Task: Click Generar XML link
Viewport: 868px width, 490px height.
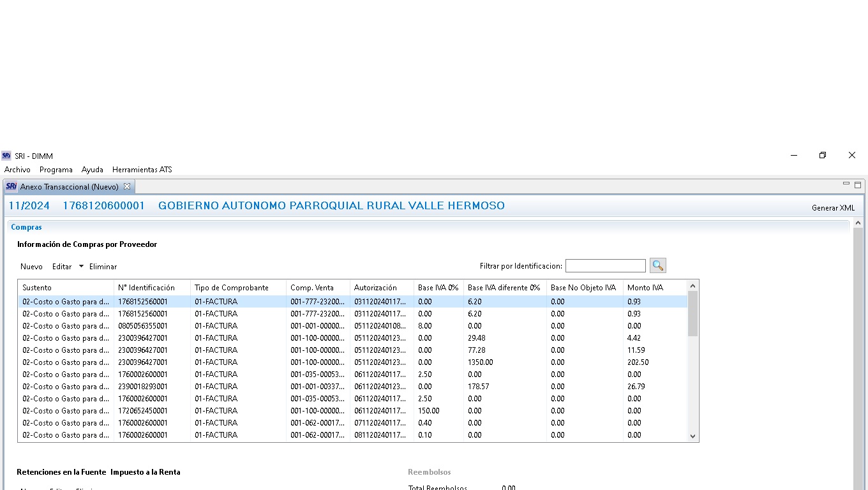Action: (x=832, y=208)
